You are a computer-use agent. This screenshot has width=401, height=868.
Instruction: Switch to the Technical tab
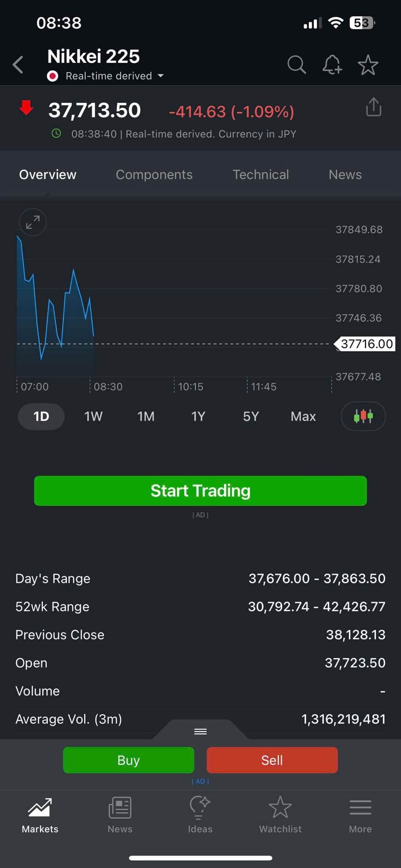[x=260, y=175]
